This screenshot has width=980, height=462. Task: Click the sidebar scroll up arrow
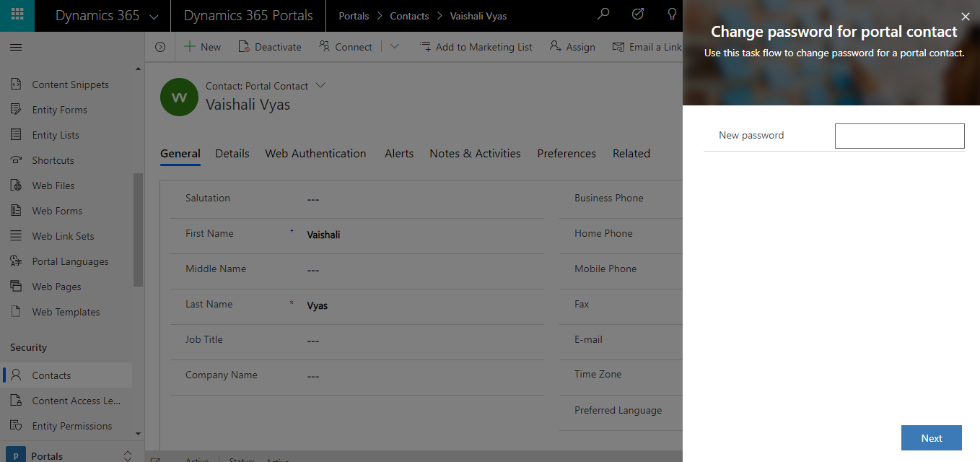click(139, 69)
